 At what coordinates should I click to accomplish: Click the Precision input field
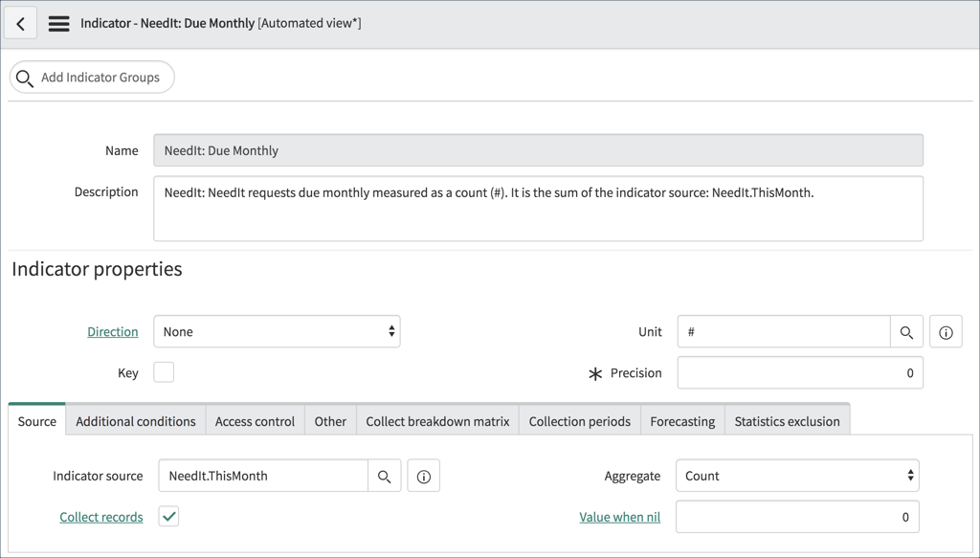[x=800, y=372]
